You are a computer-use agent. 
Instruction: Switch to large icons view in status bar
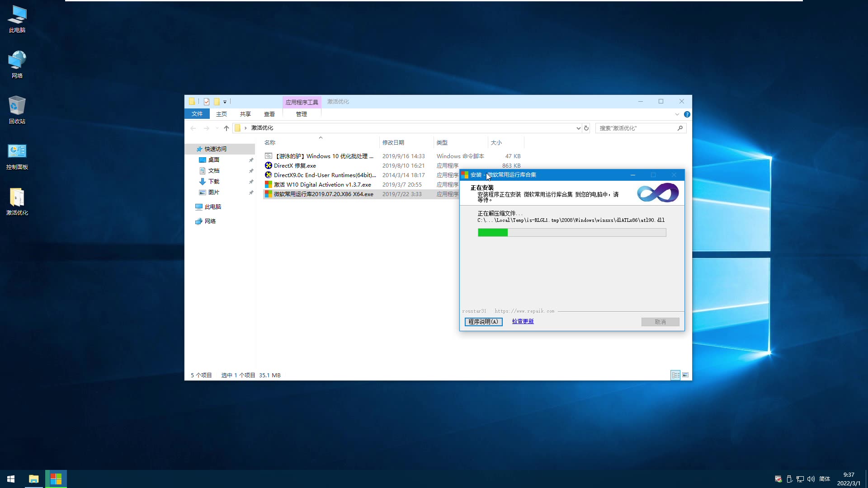tap(685, 375)
